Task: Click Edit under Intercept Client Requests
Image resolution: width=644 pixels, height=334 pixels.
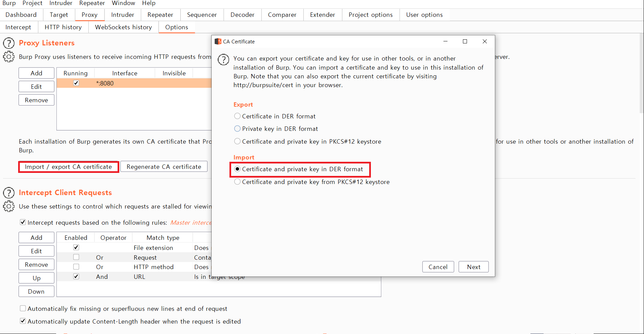Action: (x=36, y=251)
